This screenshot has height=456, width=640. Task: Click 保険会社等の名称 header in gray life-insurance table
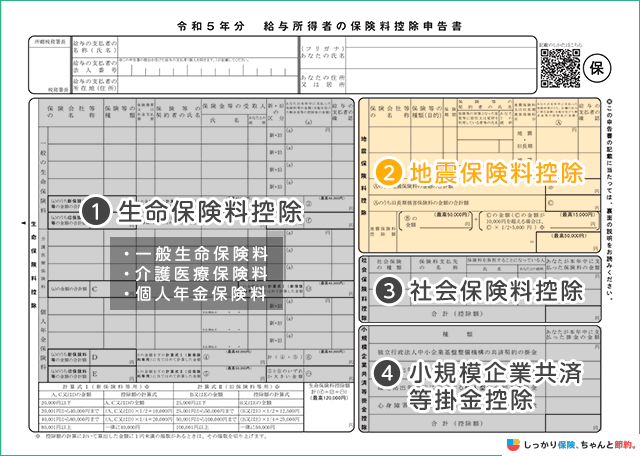click(x=71, y=112)
